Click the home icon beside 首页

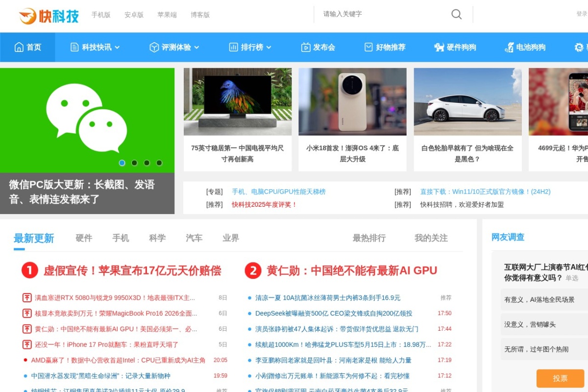tap(19, 47)
